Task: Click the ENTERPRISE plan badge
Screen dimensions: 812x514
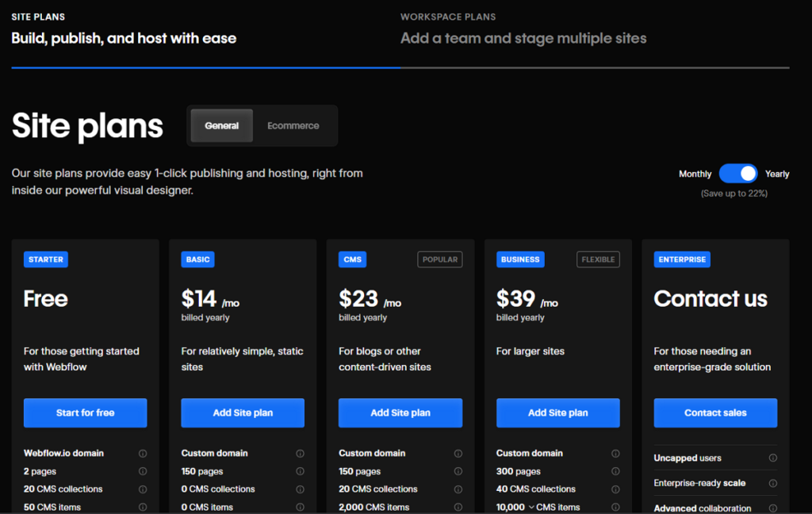Action: (682, 259)
